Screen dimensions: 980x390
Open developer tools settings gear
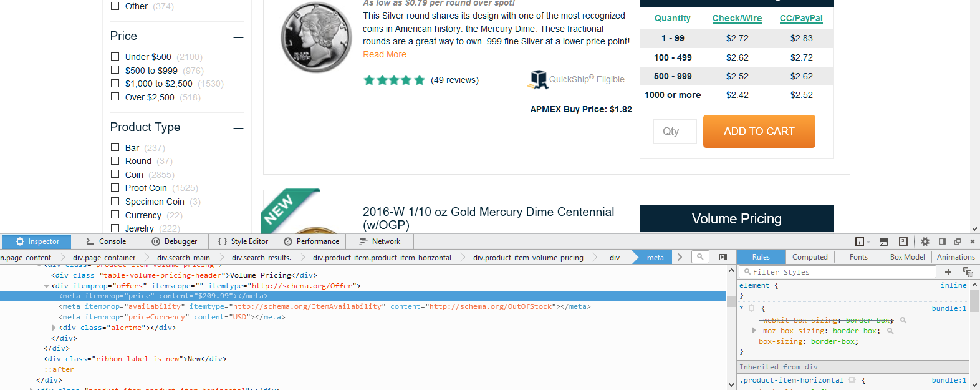tap(925, 241)
